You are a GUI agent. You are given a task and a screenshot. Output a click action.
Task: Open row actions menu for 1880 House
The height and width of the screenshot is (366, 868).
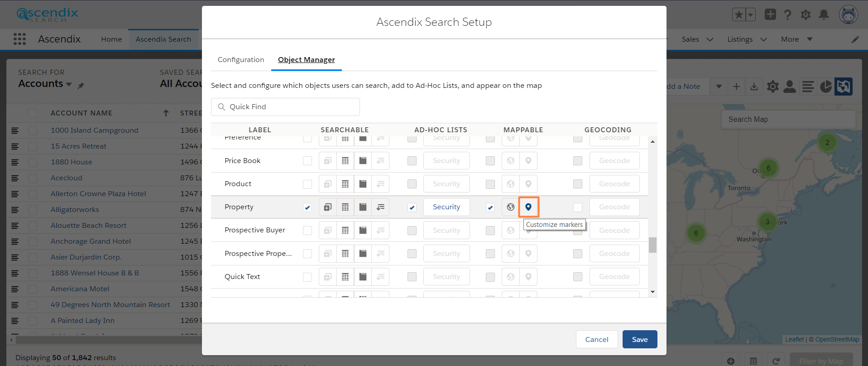pyautogui.click(x=15, y=162)
